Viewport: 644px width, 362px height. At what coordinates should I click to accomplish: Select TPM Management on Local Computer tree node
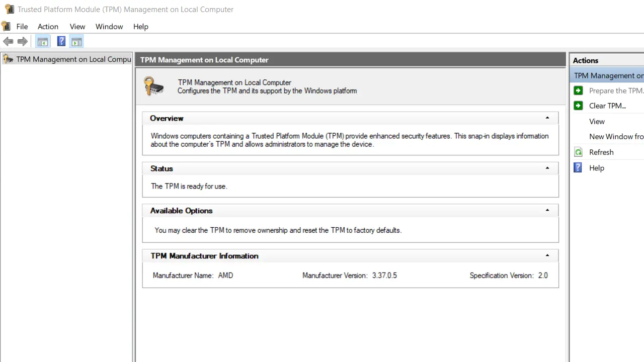[x=67, y=59]
